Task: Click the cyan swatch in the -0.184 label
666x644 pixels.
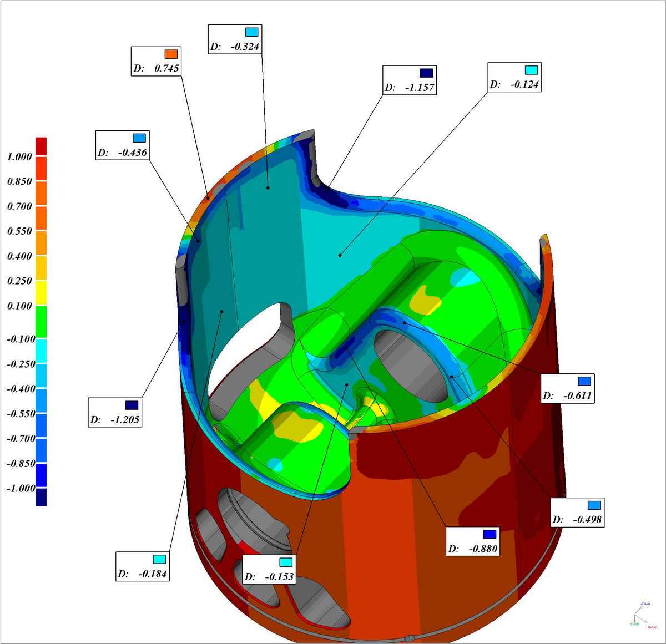Action: point(159,559)
